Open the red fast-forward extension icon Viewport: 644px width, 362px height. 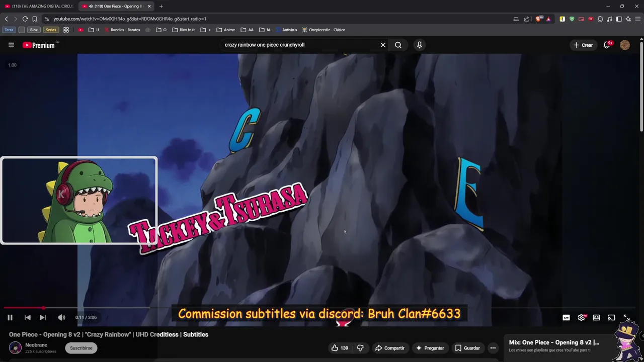591,19
